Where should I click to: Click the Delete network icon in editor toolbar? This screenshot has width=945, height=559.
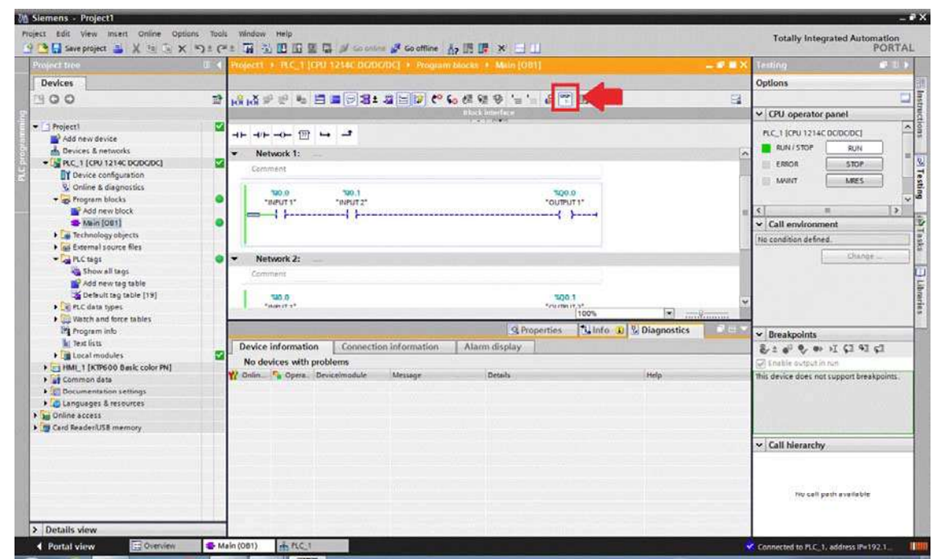point(253,100)
